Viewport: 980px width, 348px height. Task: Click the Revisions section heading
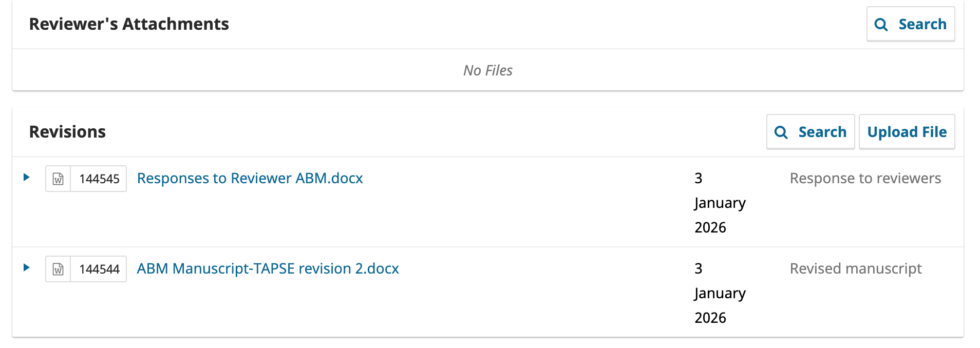[67, 132]
